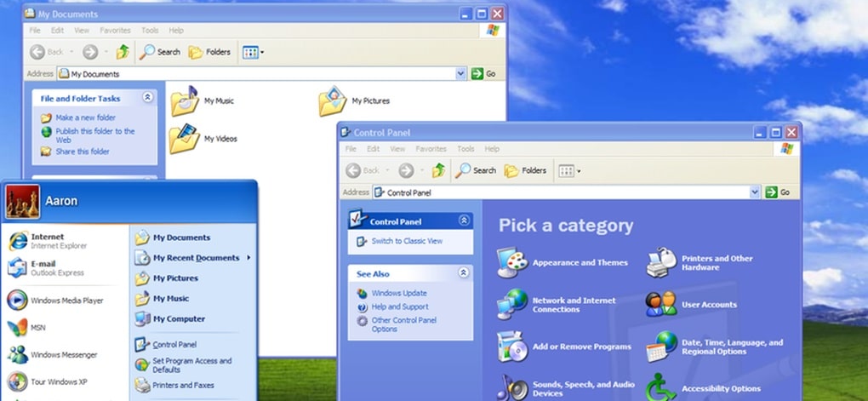Open Printers and Other Hardware category
Image resolution: width=868 pixels, height=401 pixels.
[700, 262]
